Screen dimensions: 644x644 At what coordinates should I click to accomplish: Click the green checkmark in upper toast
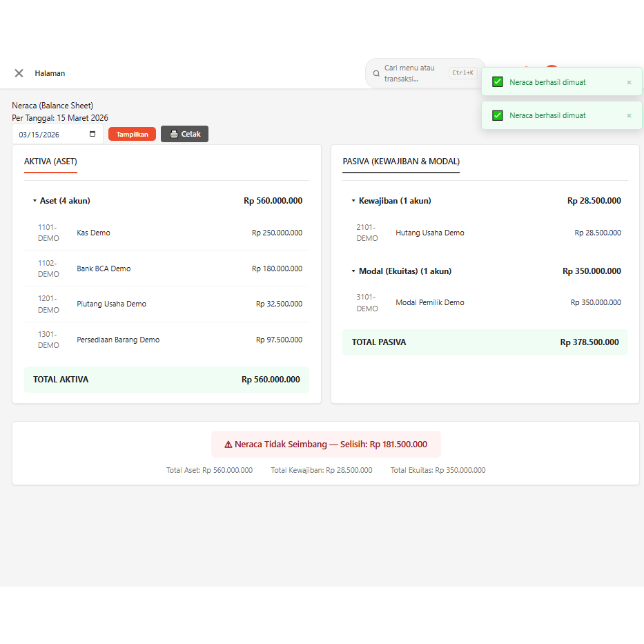coord(498,81)
